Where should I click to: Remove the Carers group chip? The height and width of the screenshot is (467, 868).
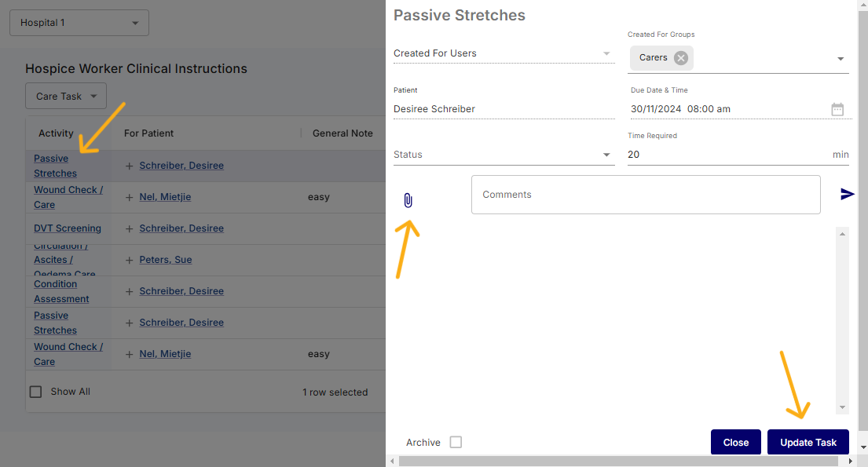(x=680, y=57)
